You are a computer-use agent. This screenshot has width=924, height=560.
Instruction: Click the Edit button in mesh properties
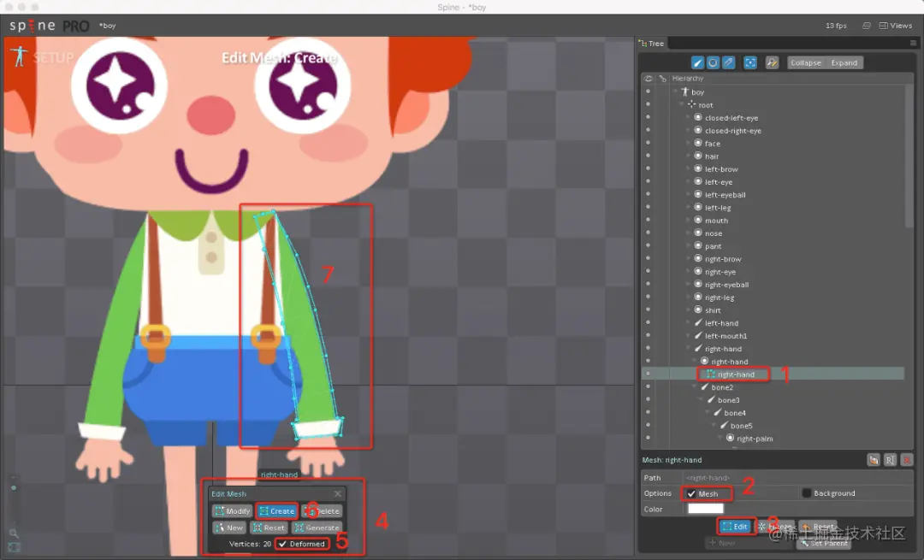[736, 527]
